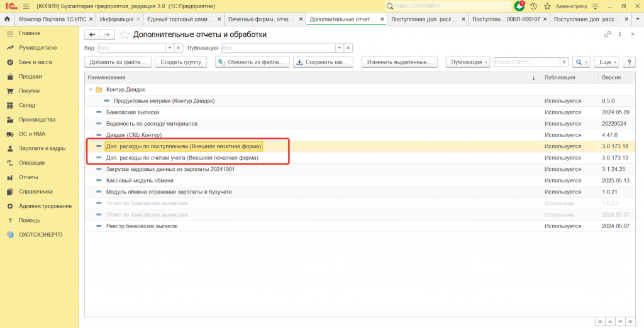Select Ведомость по расходу материалов row
644x328 pixels.
coord(360,124)
